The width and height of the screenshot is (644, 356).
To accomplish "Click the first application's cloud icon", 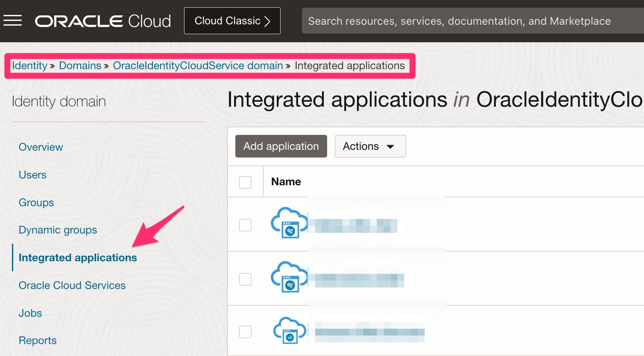I will [289, 222].
